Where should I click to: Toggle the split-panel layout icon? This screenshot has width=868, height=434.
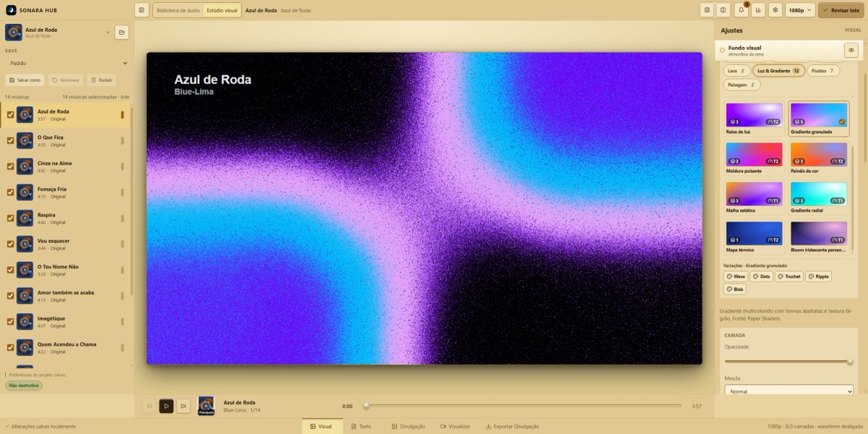(723, 10)
